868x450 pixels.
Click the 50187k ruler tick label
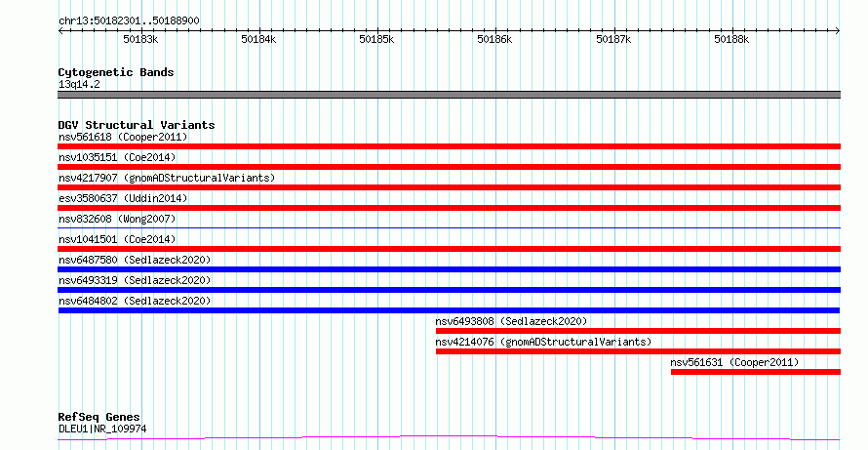click(x=613, y=39)
